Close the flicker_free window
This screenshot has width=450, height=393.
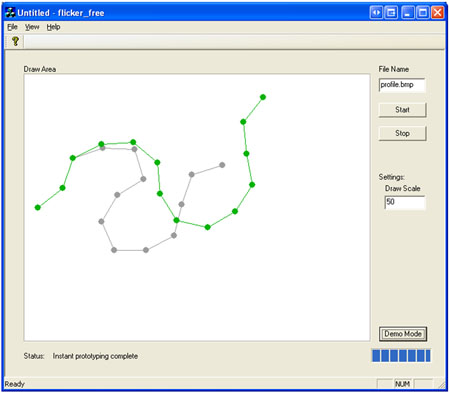pos(437,13)
